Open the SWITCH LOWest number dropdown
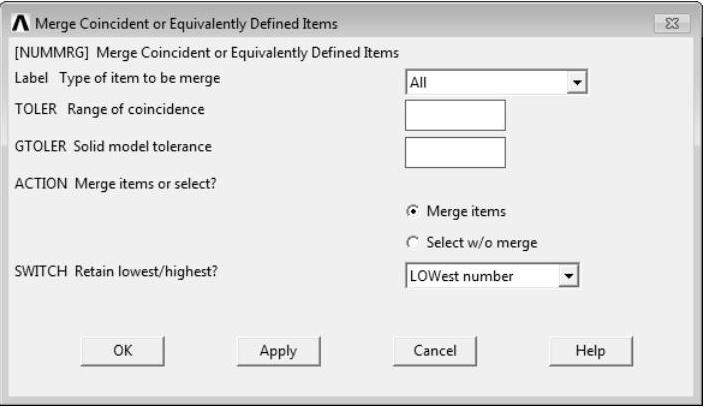705x407 pixels. [483, 276]
